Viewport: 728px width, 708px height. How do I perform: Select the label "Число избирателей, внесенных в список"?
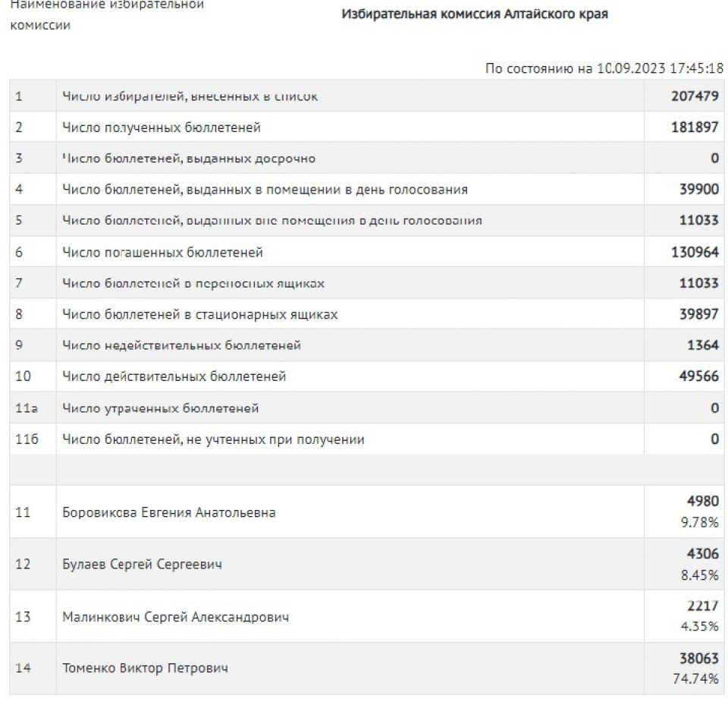tap(190, 96)
